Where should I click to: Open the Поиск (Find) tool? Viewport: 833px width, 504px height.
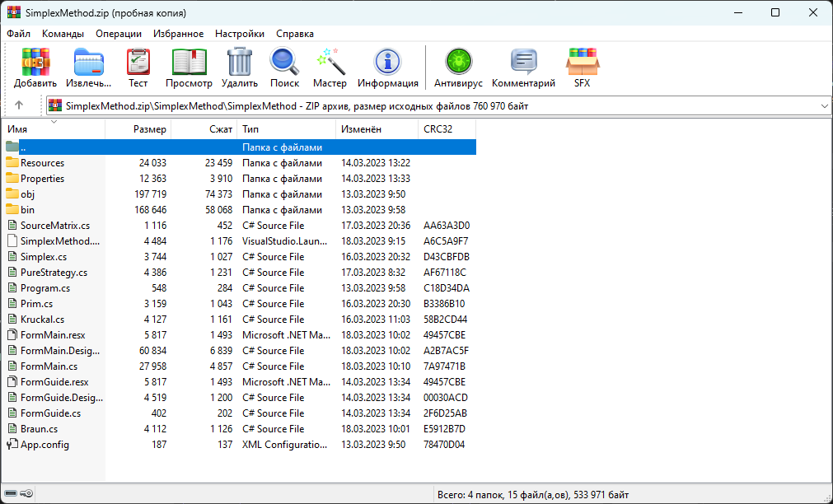point(284,68)
